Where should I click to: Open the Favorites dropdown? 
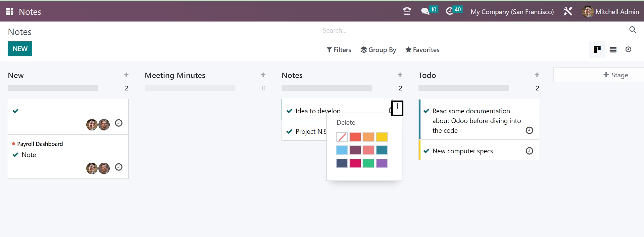point(422,50)
